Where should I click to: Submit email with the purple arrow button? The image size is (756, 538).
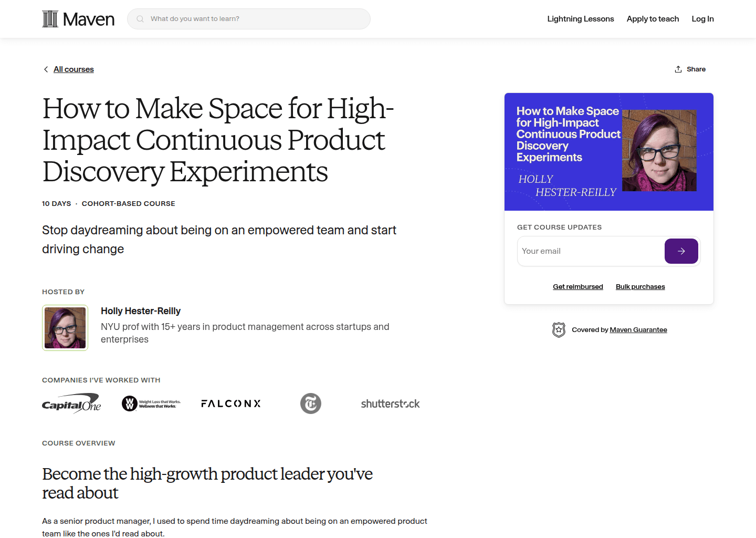(x=681, y=251)
